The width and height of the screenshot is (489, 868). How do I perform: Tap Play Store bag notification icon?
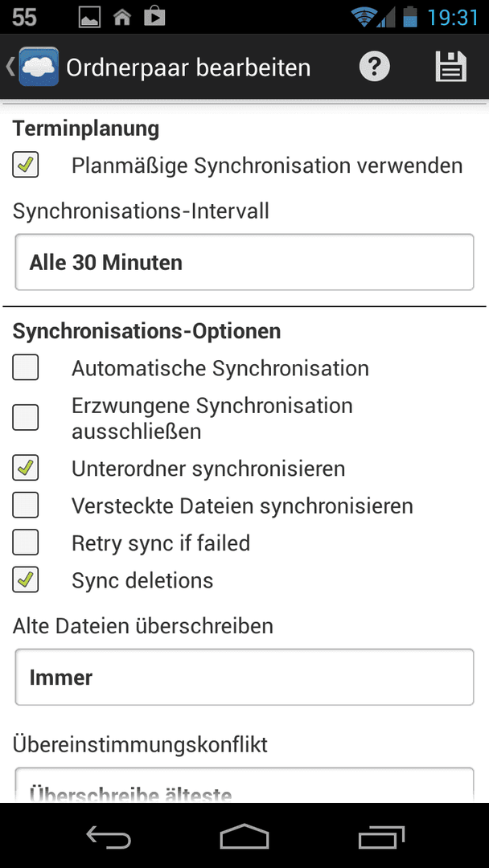[x=154, y=17]
